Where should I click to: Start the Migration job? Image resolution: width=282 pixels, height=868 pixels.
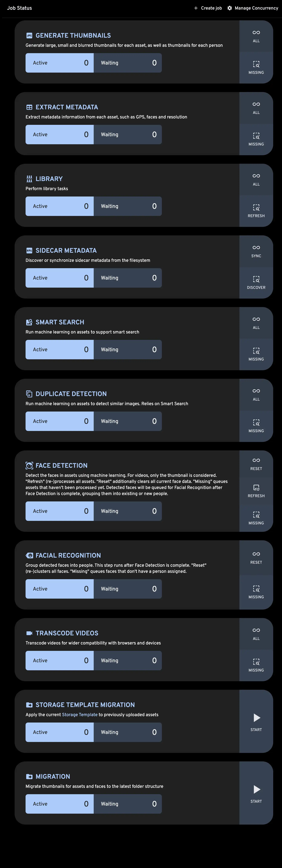[256, 793]
